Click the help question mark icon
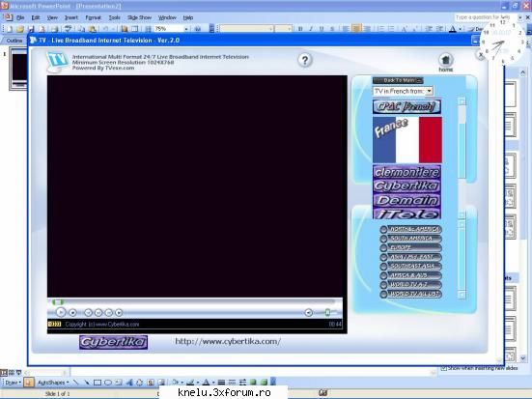This screenshot has width=532, height=399. pyautogui.click(x=305, y=61)
